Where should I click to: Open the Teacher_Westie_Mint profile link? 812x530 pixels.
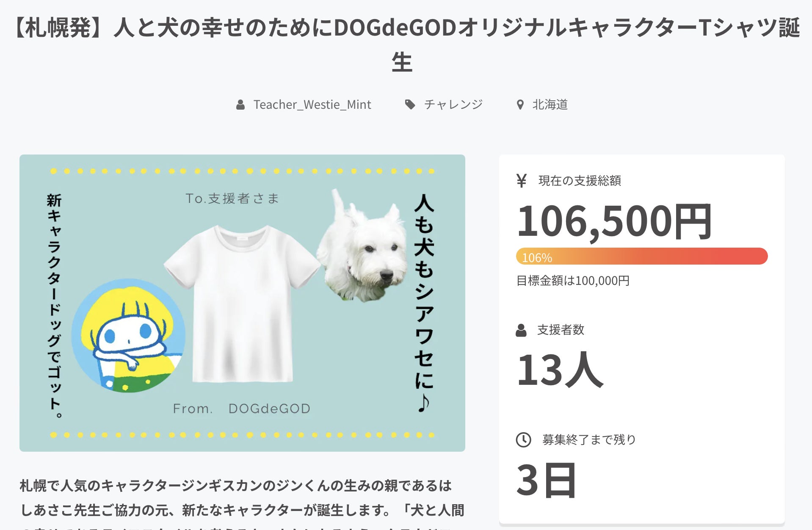coord(312,105)
